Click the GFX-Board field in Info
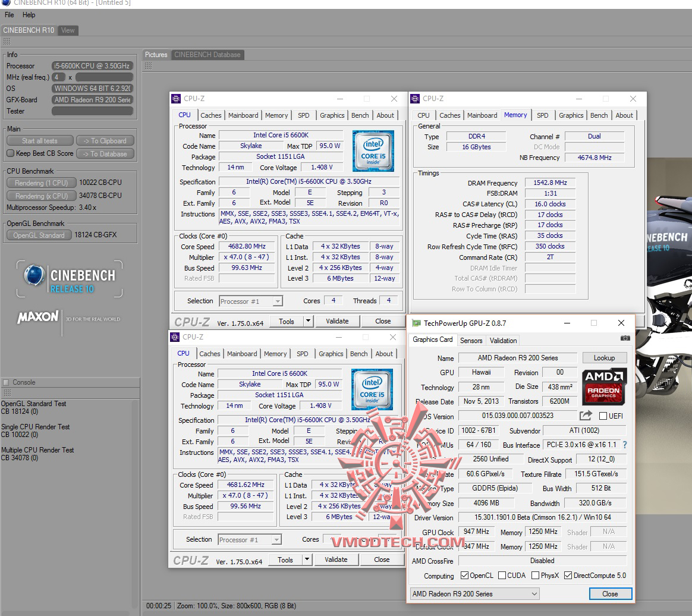The width and height of the screenshot is (692, 616). 92,100
